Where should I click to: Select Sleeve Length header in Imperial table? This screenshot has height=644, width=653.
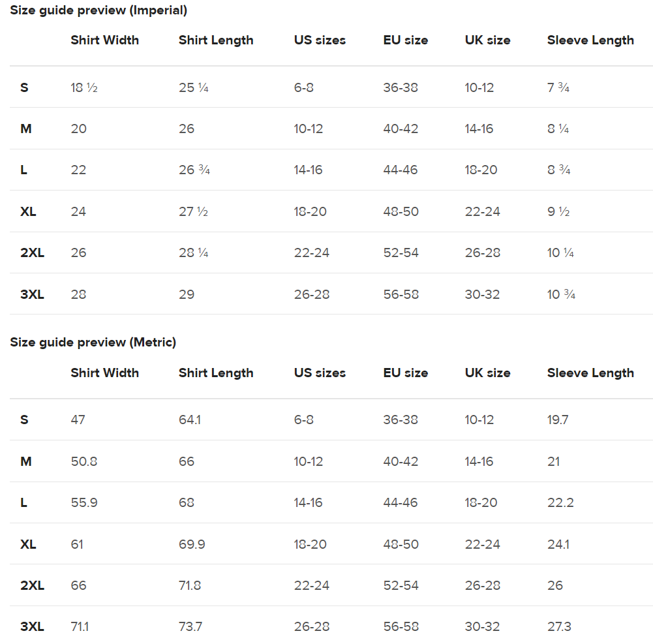(x=590, y=40)
